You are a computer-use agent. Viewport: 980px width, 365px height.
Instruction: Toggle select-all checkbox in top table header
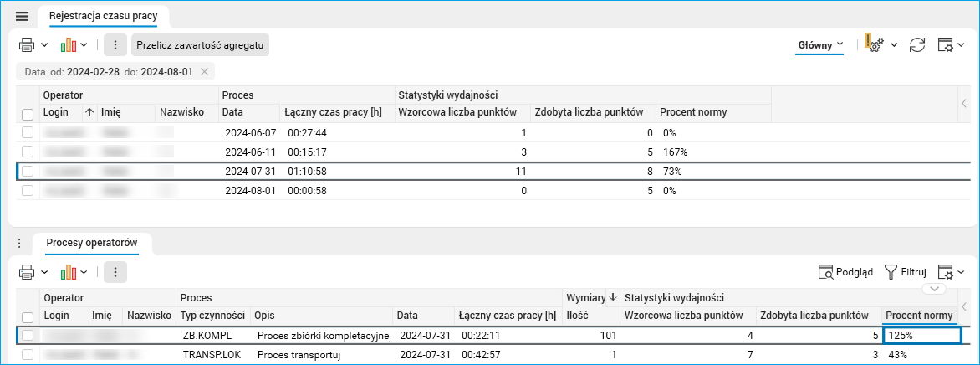click(28, 114)
